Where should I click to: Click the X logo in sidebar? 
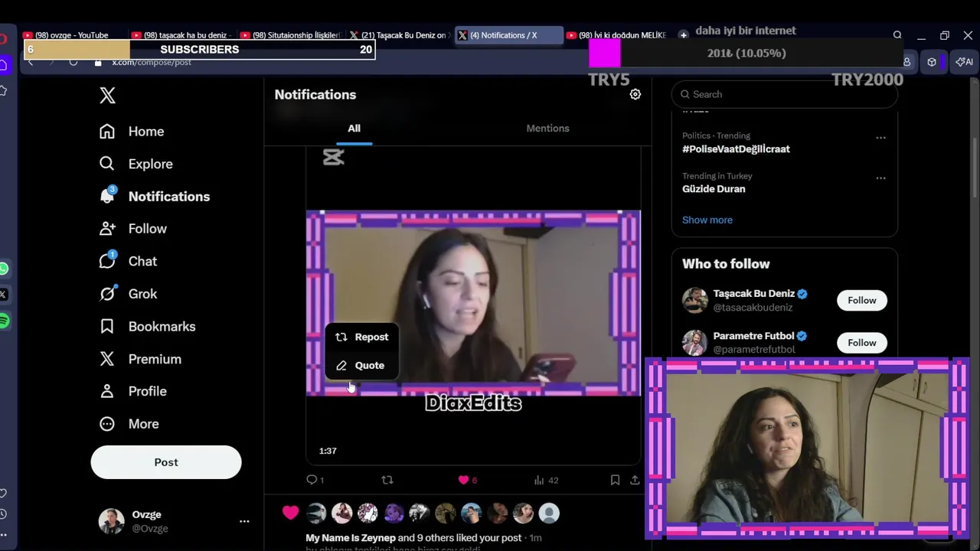(x=107, y=95)
